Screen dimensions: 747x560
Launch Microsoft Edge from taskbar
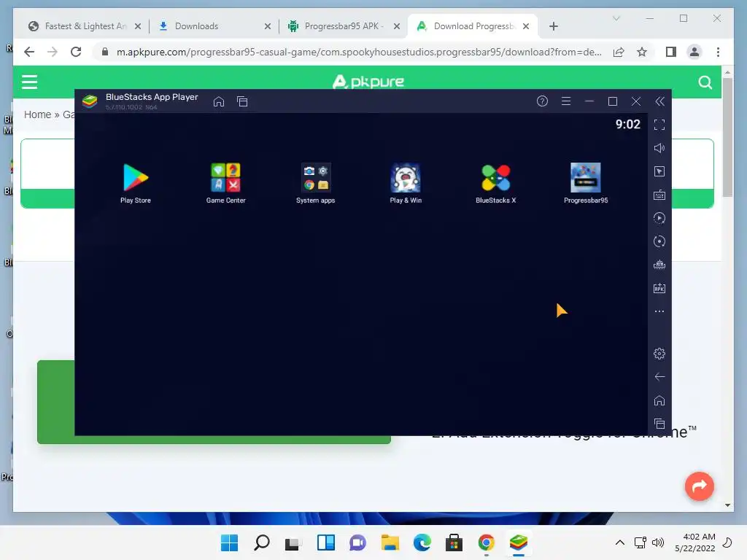tap(422, 542)
